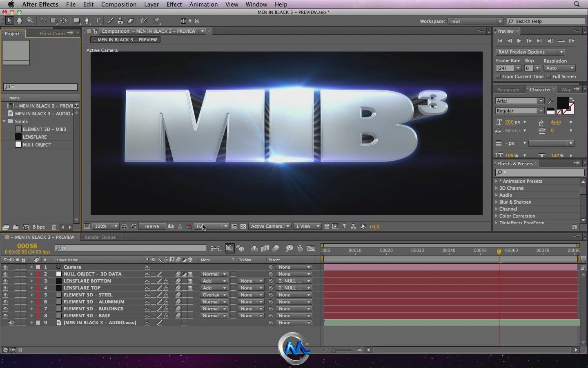Play the preview

coord(519,41)
